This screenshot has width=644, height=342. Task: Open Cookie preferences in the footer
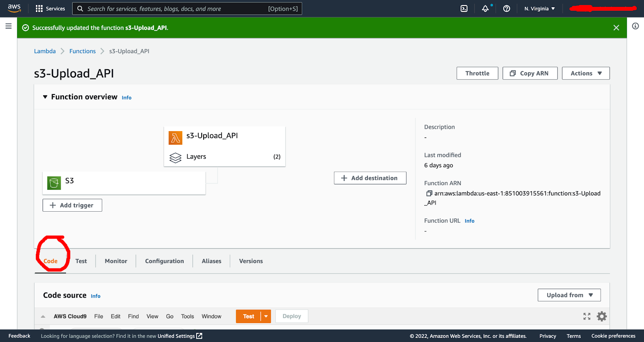coord(613,336)
